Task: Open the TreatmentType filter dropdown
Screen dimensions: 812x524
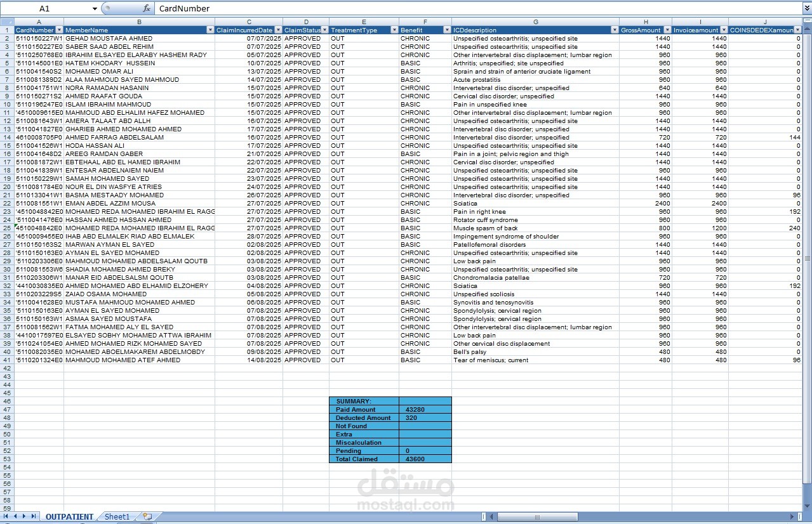Action: pos(395,30)
